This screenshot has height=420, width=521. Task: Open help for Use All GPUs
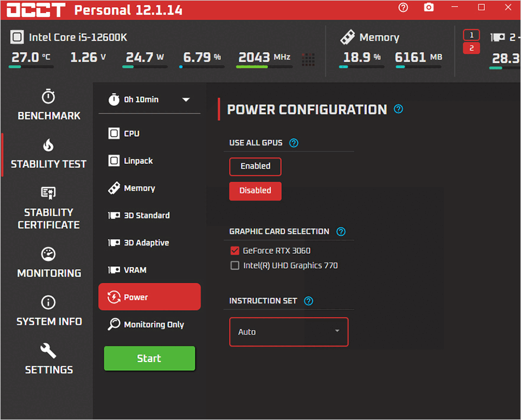(294, 143)
